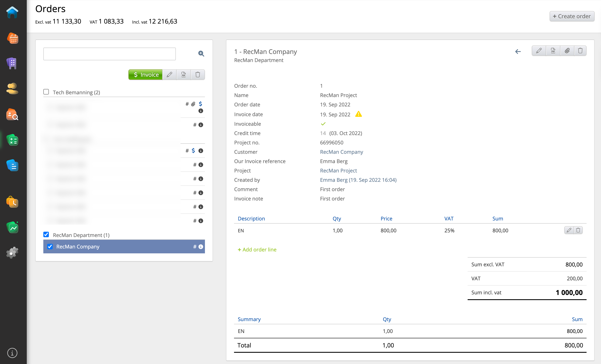The width and height of the screenshot is (601, 364).
Task: Click the green Invoice button
Action: tap(146, 75)
